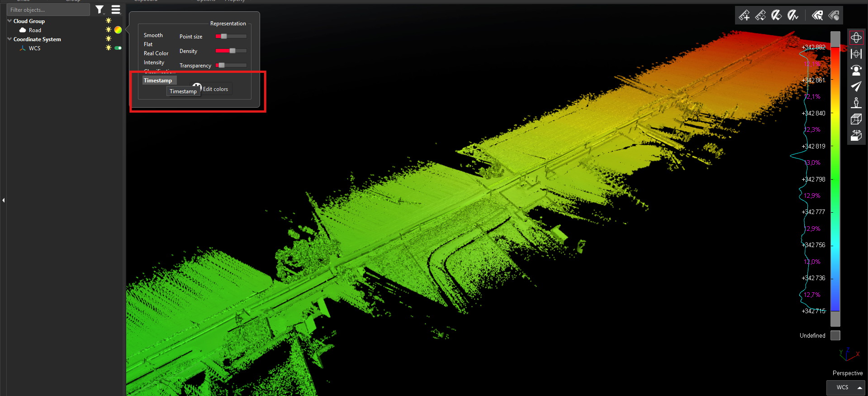Select the orbit navigation mode icon
This screenshot has width=868, height=396.
[x=856, y=38]
